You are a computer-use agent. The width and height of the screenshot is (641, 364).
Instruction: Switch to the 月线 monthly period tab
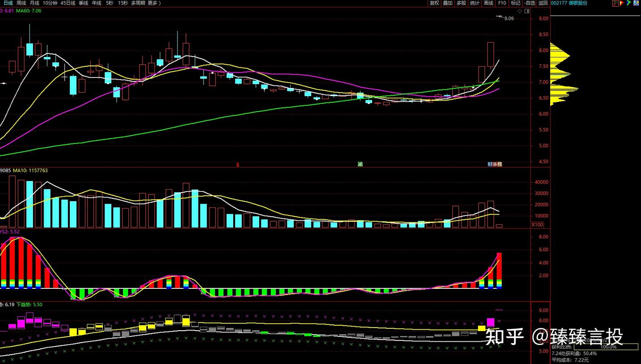pos(34,3)
